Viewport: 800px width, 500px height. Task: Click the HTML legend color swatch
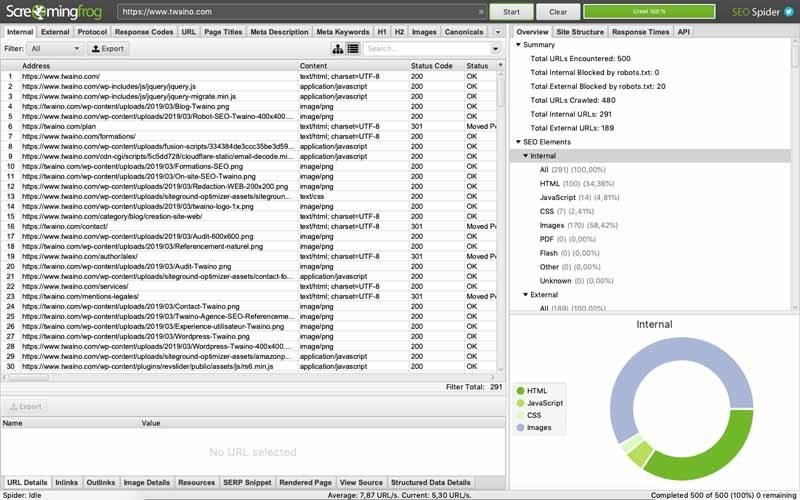(520, 391)
